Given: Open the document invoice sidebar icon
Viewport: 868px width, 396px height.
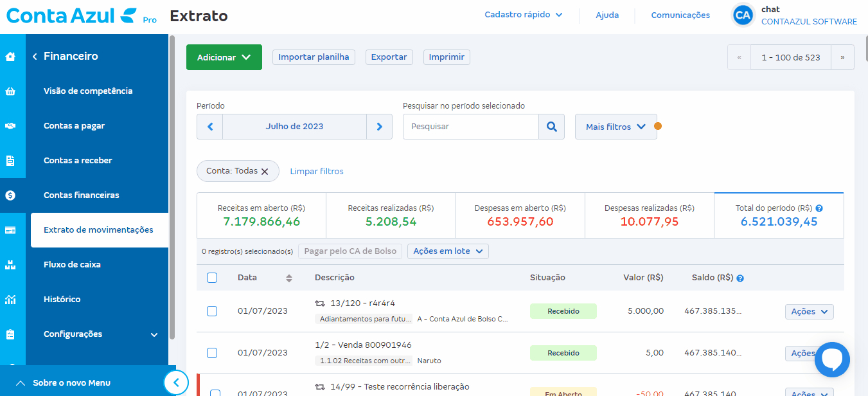Looking at the screenshot, I should tap(10, 161).
